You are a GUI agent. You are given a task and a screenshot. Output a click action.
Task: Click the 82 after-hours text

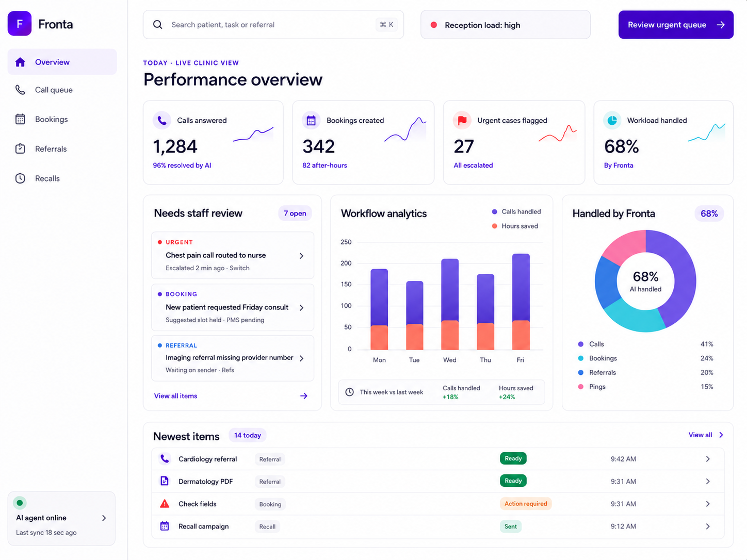coord(324,165)
